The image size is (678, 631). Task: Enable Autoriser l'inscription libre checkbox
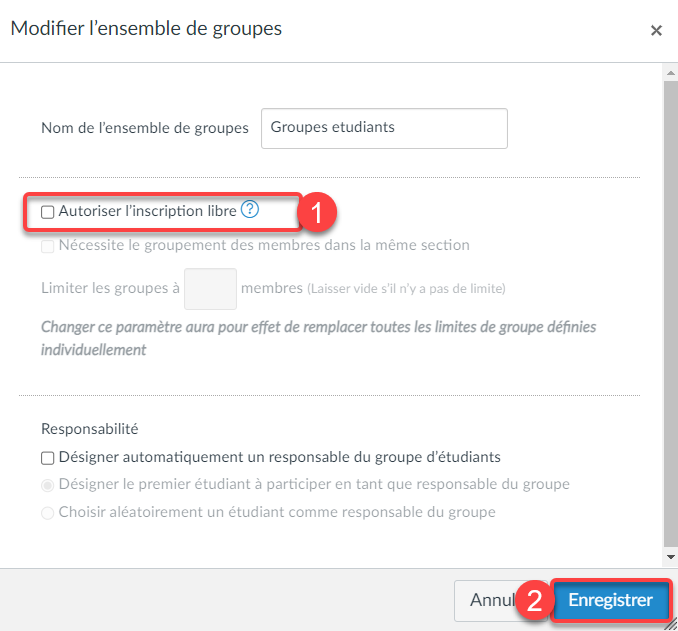point(48,212)
